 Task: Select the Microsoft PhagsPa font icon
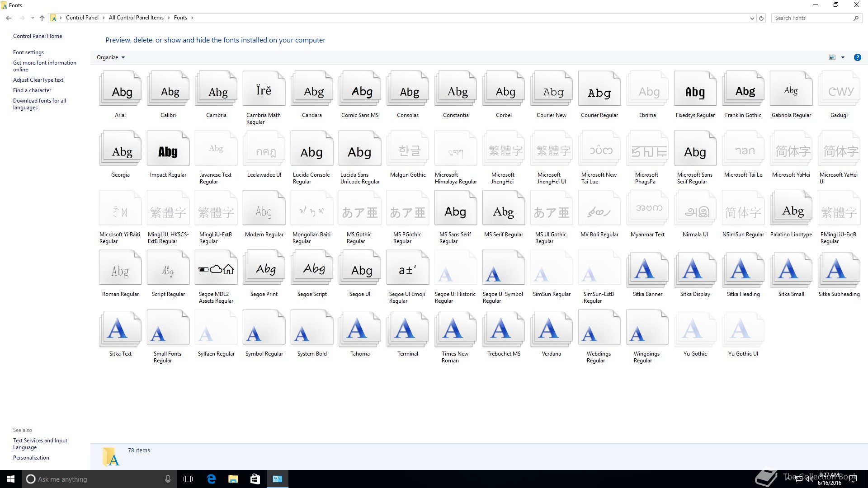pyautogui.click(x=647, y=149)
